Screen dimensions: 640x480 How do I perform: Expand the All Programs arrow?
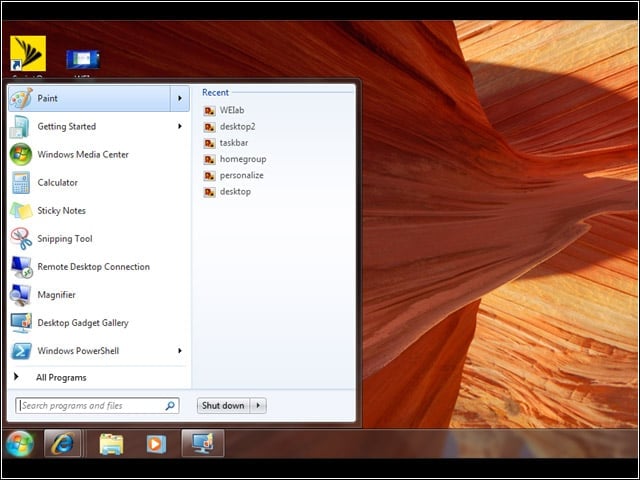point(16,376)
